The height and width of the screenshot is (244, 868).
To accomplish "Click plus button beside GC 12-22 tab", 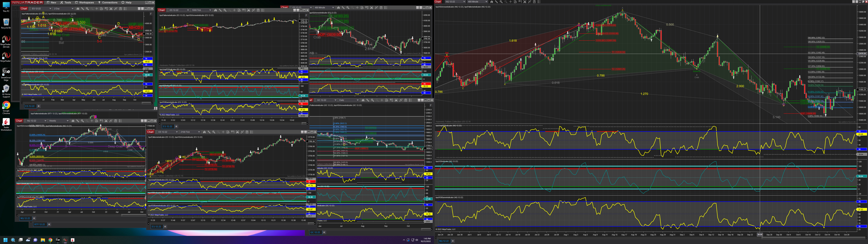I will [324, 232].
